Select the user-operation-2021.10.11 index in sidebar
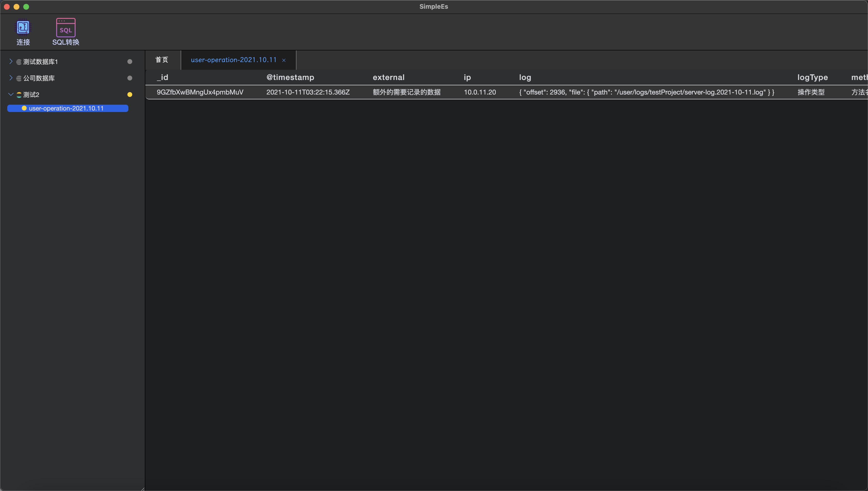 point(68,108)
